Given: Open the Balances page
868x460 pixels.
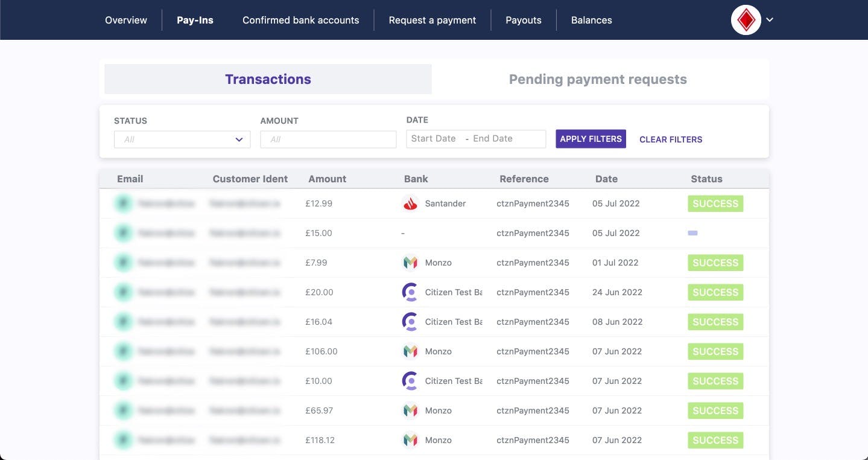Looking at the screenshot, I should point(592,20).
